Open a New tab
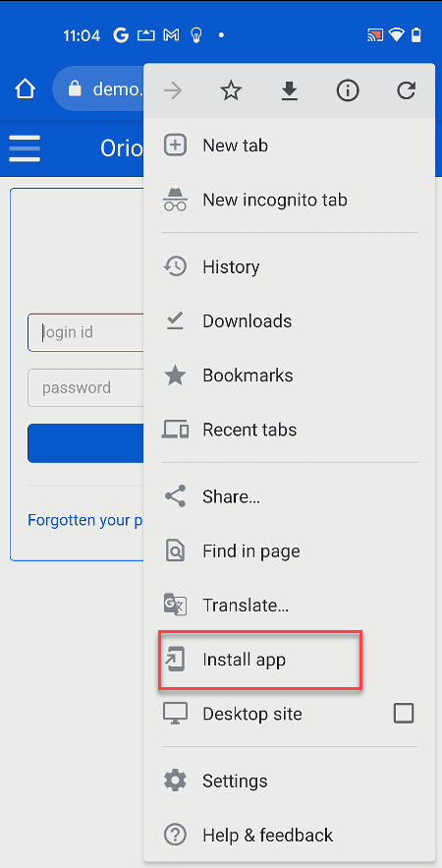The width and height of the screenshot is (442, 868). coord(290,145)
